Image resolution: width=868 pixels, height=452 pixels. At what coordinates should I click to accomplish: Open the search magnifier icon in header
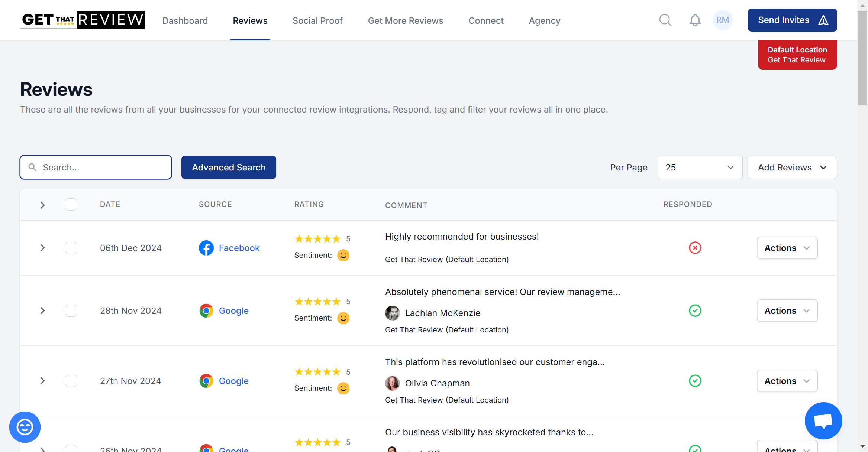click(x=665, y=20)
